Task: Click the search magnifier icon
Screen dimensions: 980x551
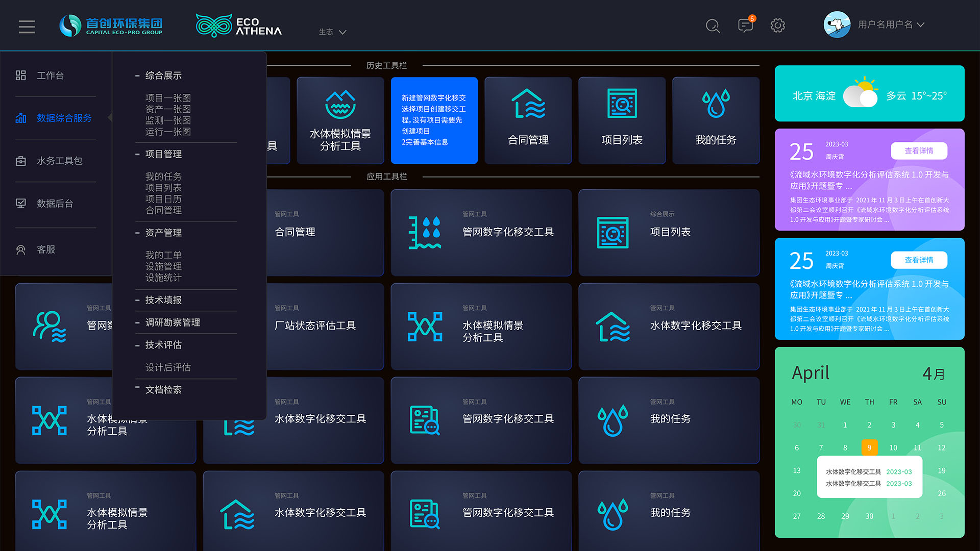Action: [713, 26]
